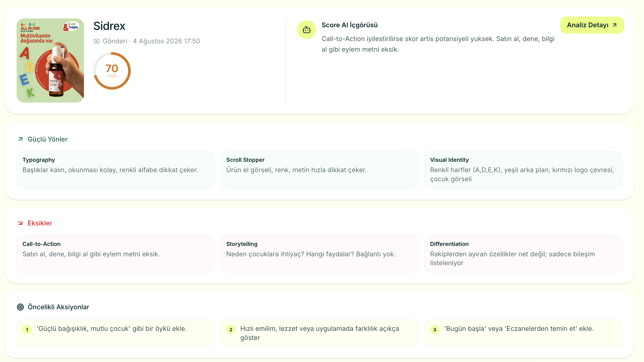Viewport: 644px width, 362px height.
Task: Click the 70/100 score ring
Action: tap(112, 71)
